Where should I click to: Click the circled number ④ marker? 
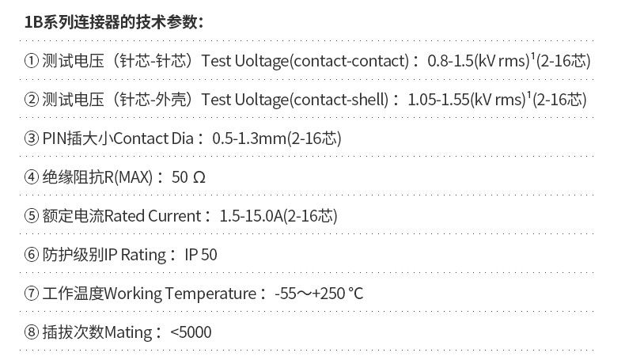click(x=32, y=177)
